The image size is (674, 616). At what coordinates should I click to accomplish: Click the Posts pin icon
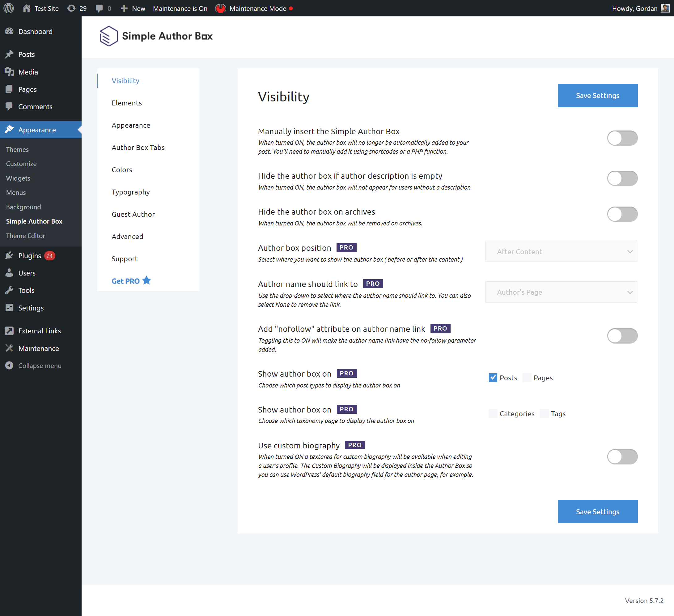[x=9, y=54]
